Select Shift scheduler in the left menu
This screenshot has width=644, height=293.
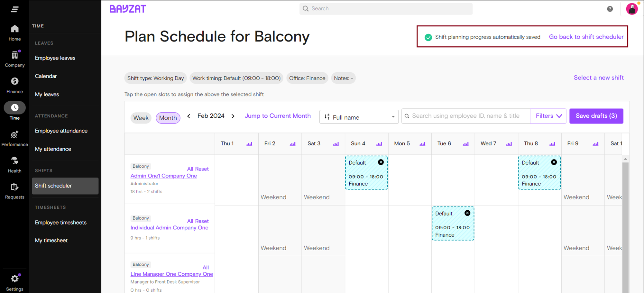(x=53, y=186)
